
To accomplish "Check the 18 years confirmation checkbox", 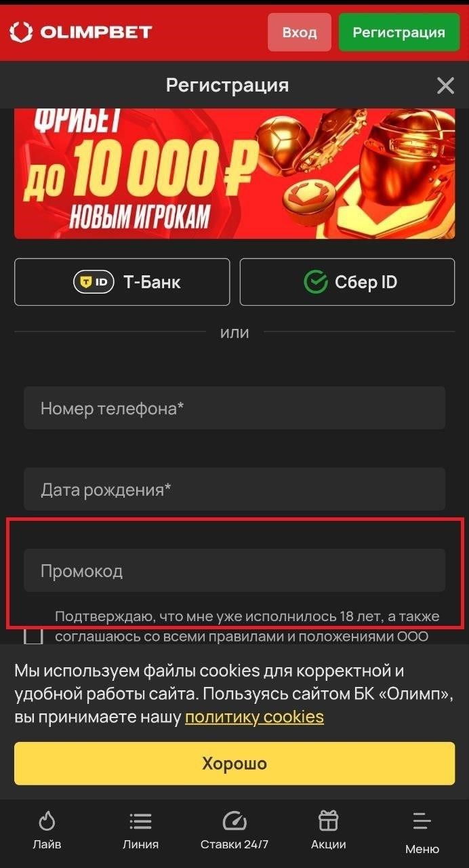I will (x=33, y=635).
